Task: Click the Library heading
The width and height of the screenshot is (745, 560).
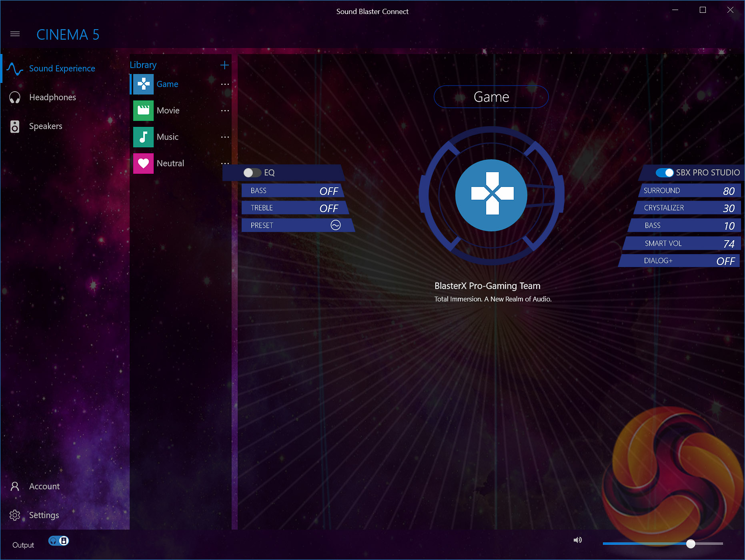Action: 143,65
